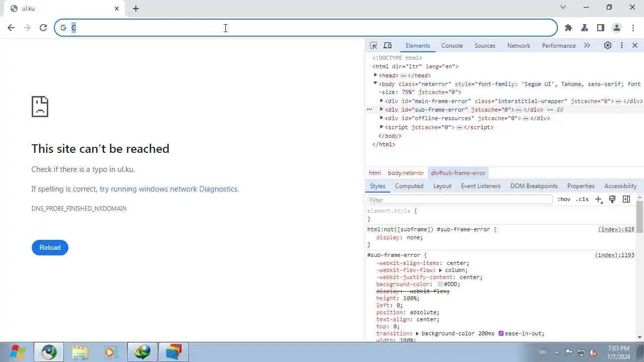Toggle the computed styles sidebar icon
The height and width of the screenshot is (362, 644).
626,200
